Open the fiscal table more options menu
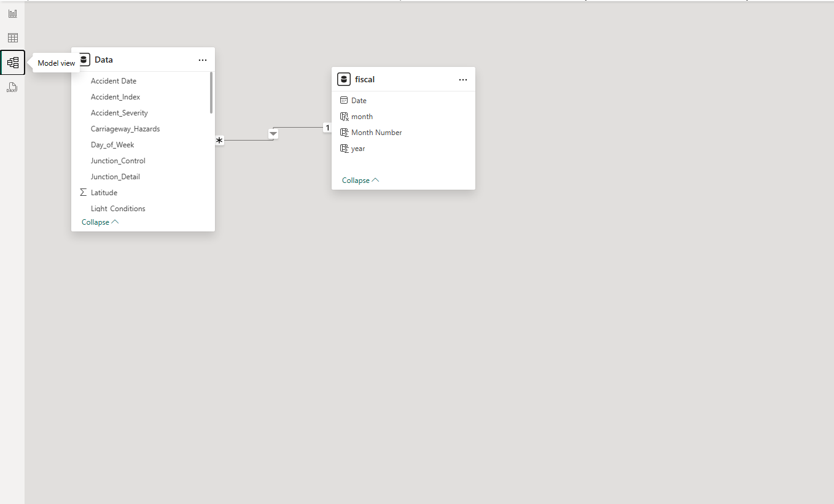Viewport: 834px width, 504px height. tap(463, 80)
